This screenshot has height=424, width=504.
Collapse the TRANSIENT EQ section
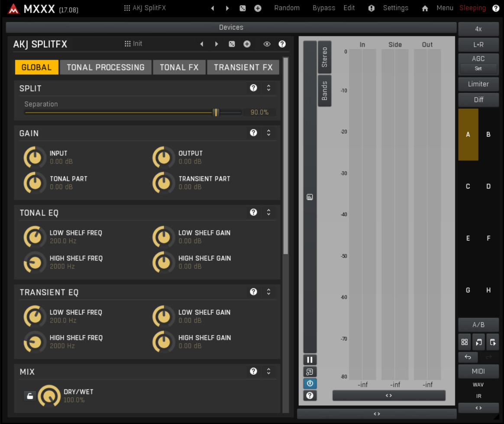coord(268,292)
